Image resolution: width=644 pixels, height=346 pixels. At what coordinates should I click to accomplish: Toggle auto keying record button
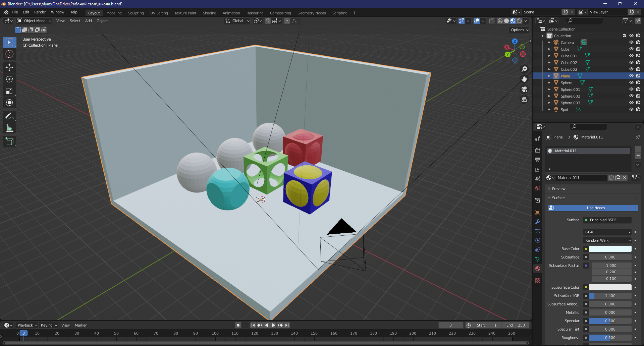238,325
